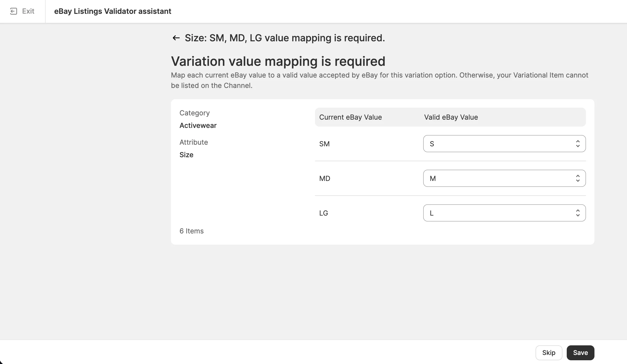Open the Valid eBay Value dropdown for MD
Screen dimensions: 627x364
tap(504, 178)
